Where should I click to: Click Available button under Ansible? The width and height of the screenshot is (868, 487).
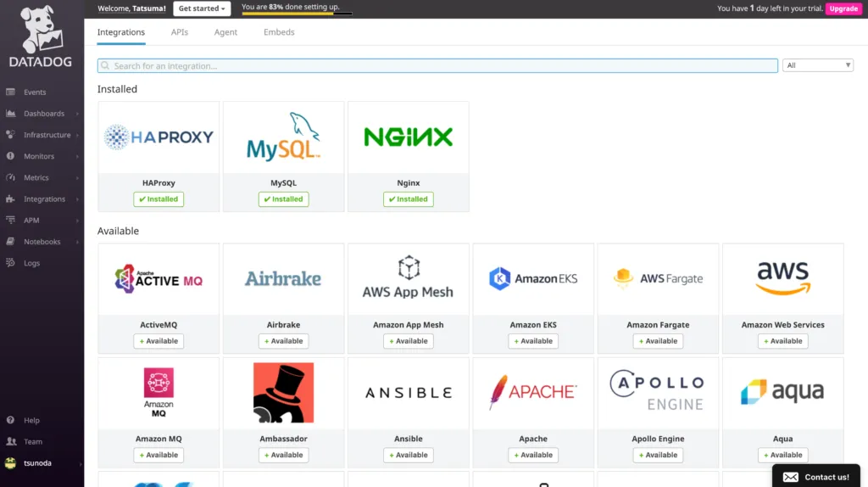click(x=409, y=455)
